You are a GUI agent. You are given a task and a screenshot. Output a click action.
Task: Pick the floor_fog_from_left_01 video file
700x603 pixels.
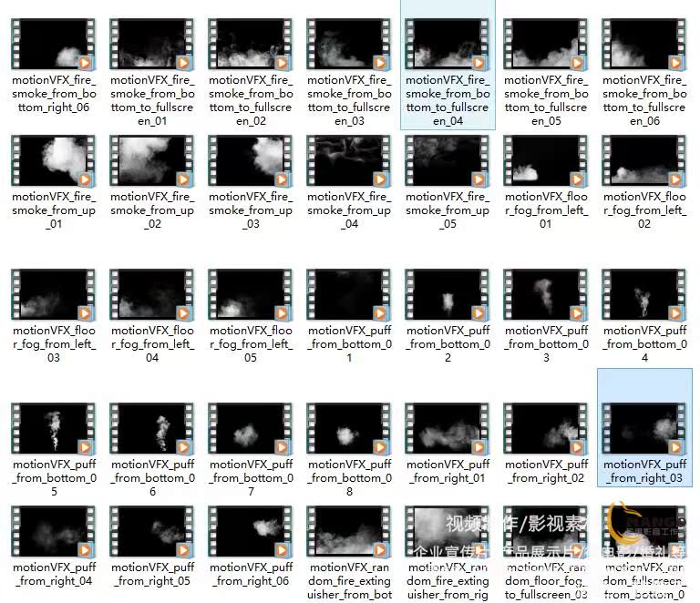tap(546, 161)
